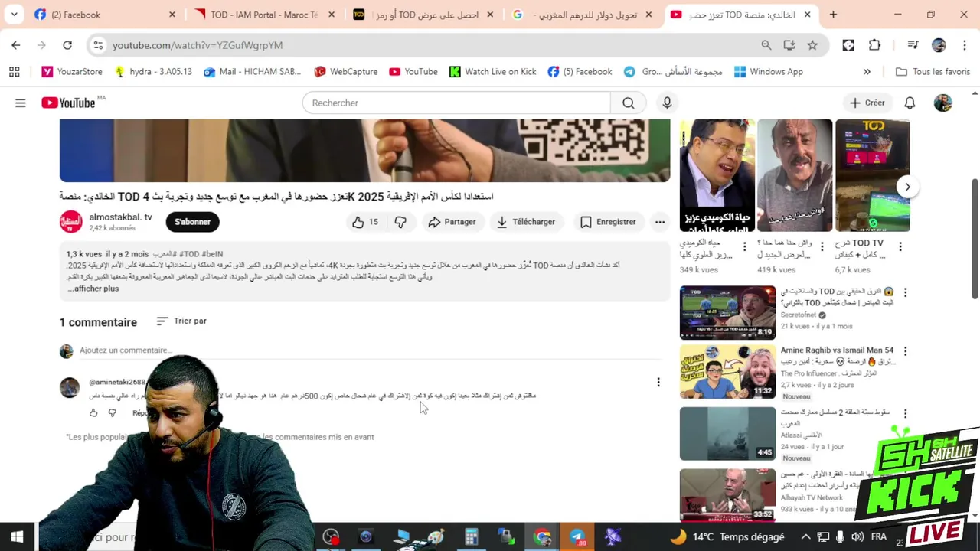
Task: Open the YouTube account avatar menu
Action: (943, 103)
